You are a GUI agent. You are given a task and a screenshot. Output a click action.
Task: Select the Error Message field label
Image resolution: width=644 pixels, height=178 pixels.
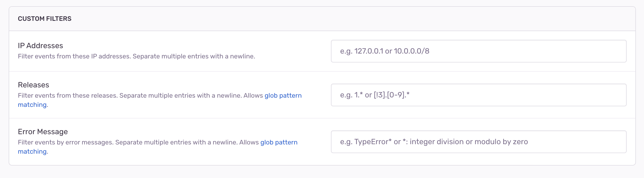(43, 132)
